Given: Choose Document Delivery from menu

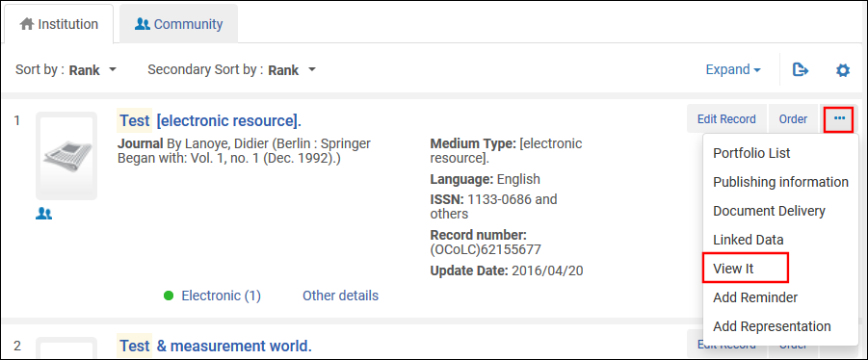Looking at the screenshot, I should [x=780, y=211].
